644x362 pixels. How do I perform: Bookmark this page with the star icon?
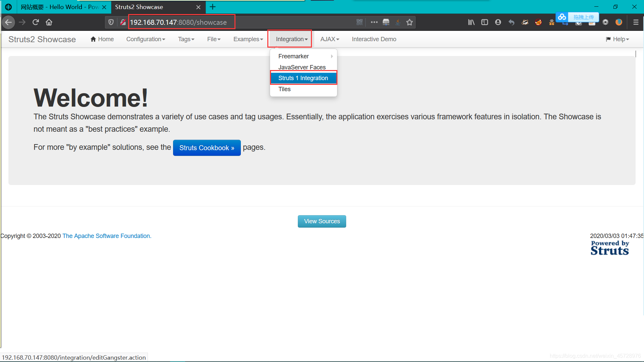coord(410,22)
